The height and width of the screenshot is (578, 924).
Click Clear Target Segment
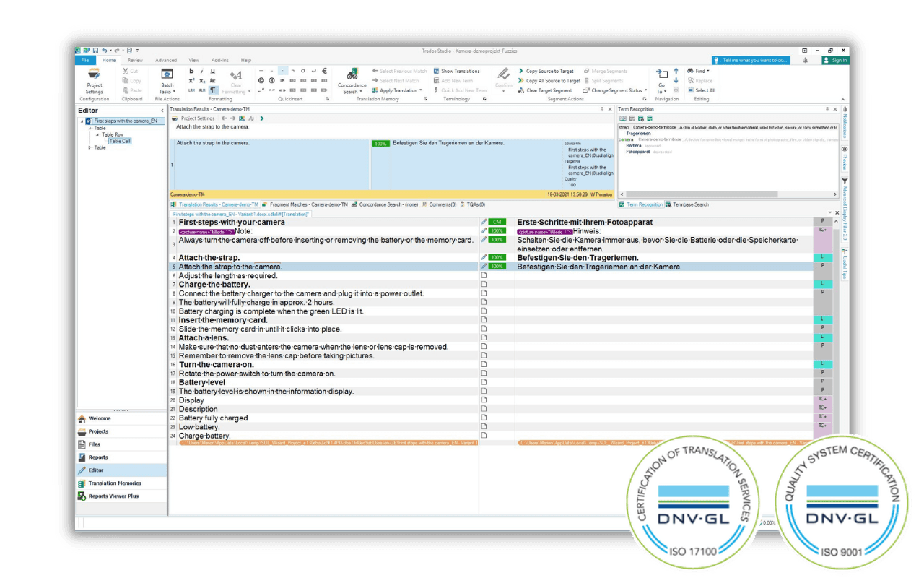[545, 90]
